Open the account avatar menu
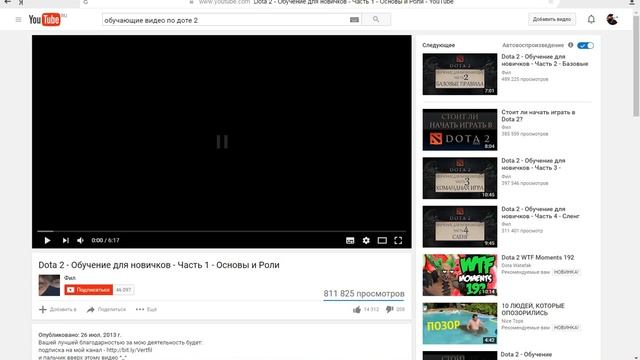 [612, 19]
